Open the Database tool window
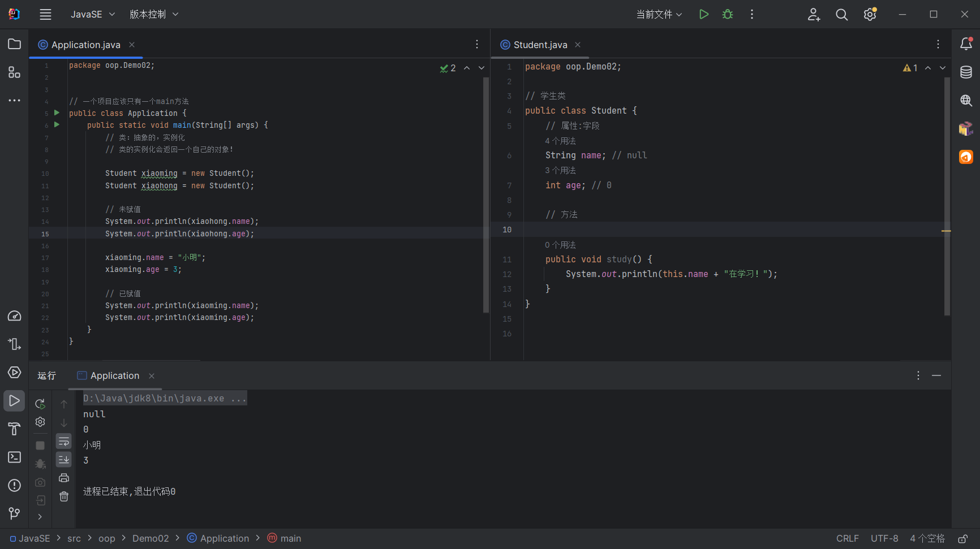The height and width of the screenshot is (549, 980). [966, 72]
